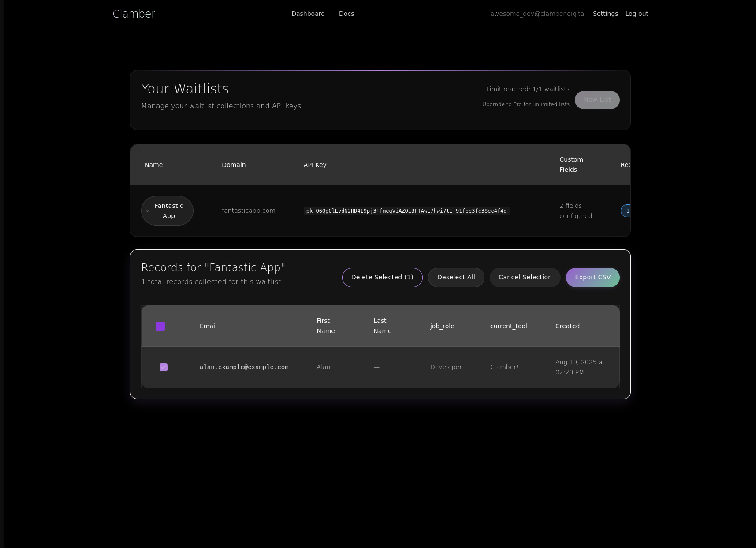Select the alan.example@example.com email cell
This screenshot has height=548, width=756.
point(244,367)
